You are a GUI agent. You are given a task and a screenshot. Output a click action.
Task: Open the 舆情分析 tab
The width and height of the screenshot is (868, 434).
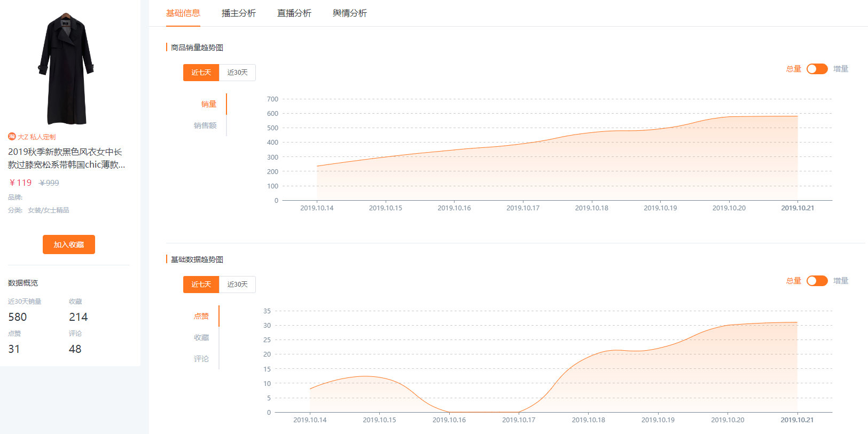click(350, 13)
